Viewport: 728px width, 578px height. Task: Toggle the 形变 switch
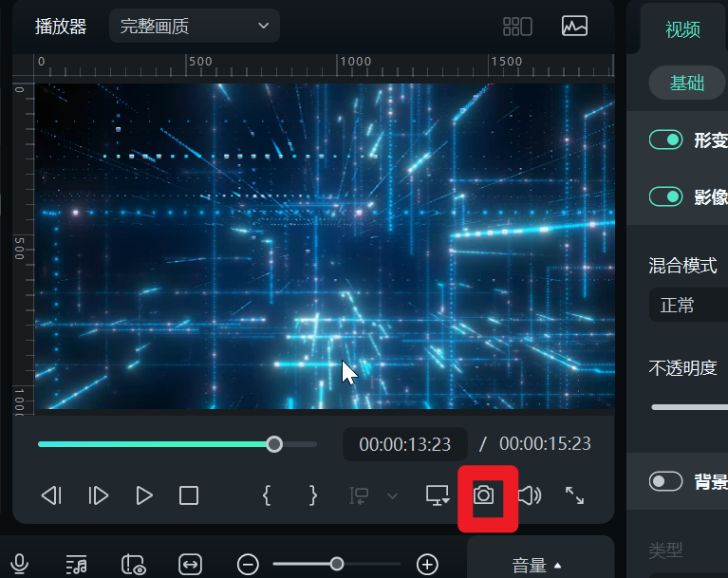point(666,140)
